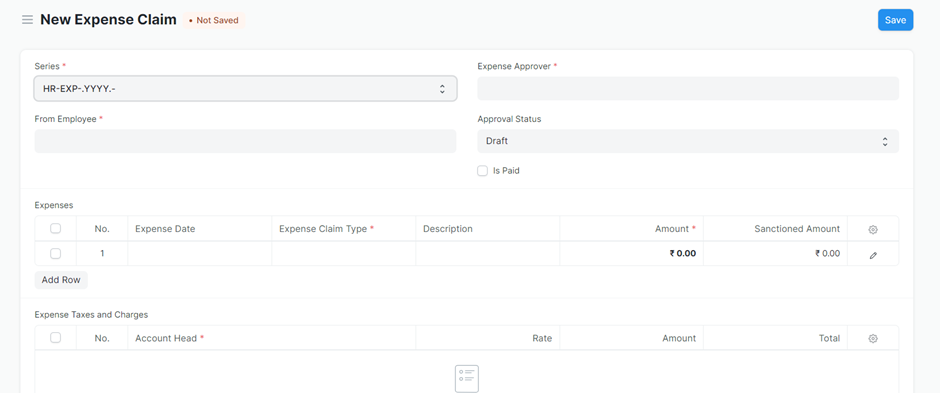Toggle select-all checkbox in Taxes and Charges header

click(x=56, y=338)
